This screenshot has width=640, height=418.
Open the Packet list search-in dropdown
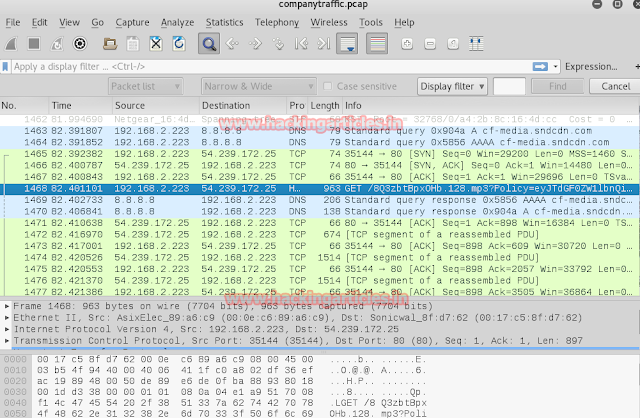coord(145,87)
